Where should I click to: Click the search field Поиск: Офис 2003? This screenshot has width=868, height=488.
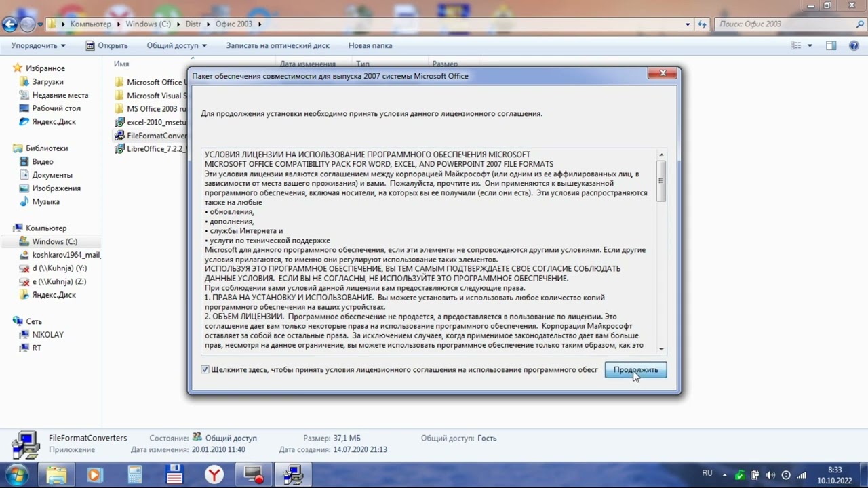(x=785, y=24)
